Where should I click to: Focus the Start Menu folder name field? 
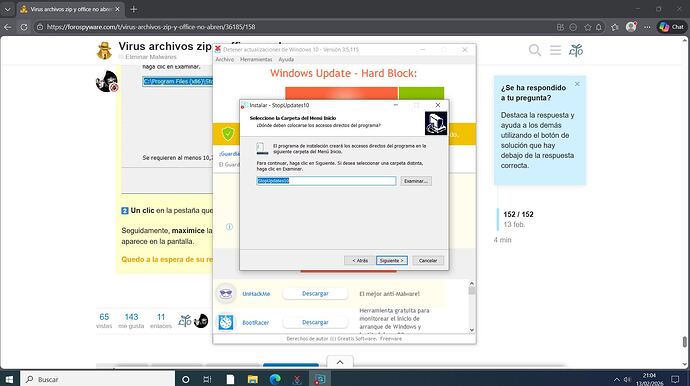(x=326, y=181)
